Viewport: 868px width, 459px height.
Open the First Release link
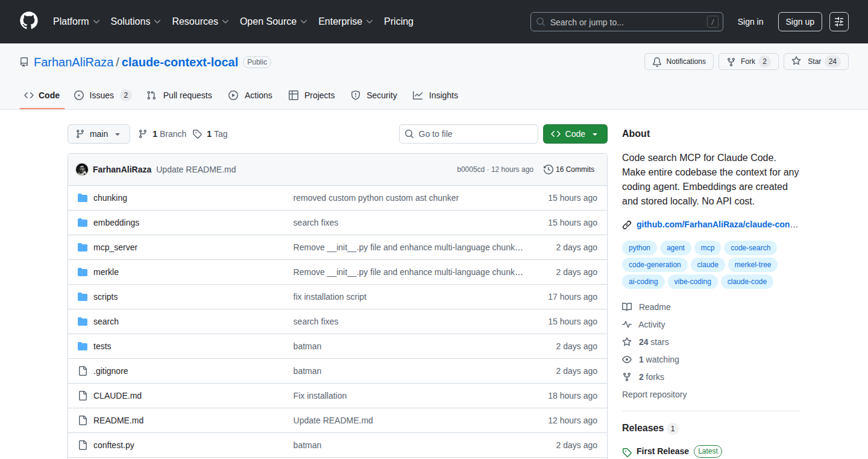tap(662, 451)
